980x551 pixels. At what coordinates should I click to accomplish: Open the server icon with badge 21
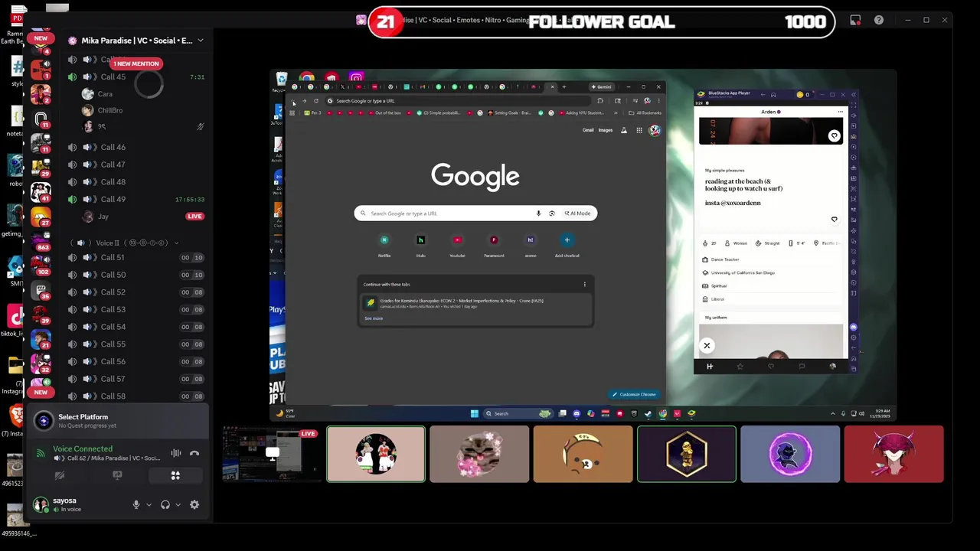point(41,340)
